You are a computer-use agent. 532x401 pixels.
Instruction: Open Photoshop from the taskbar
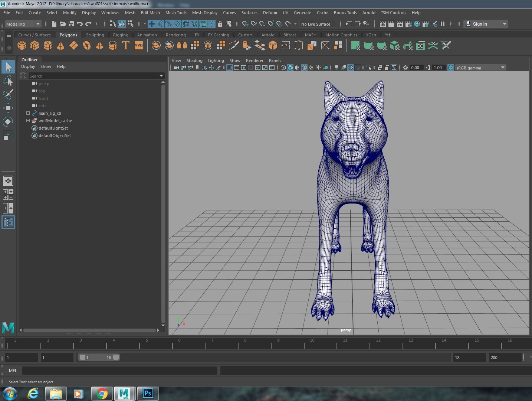[x=148, y=394]
